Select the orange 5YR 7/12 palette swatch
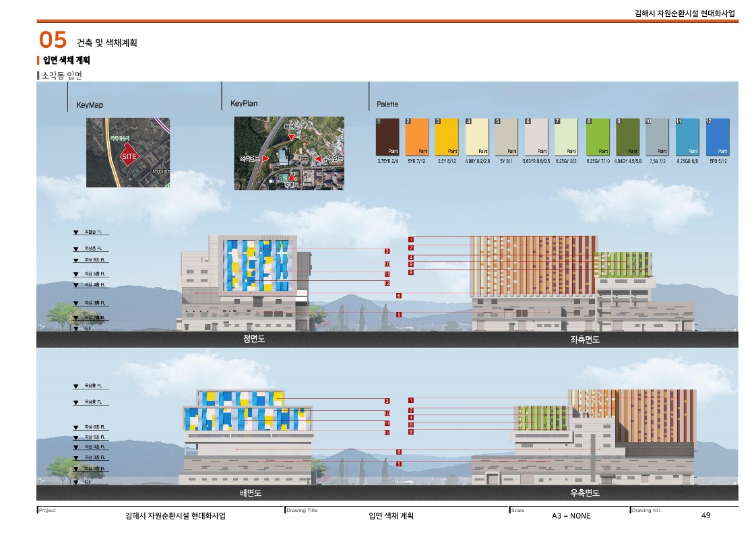 point(417,137)
